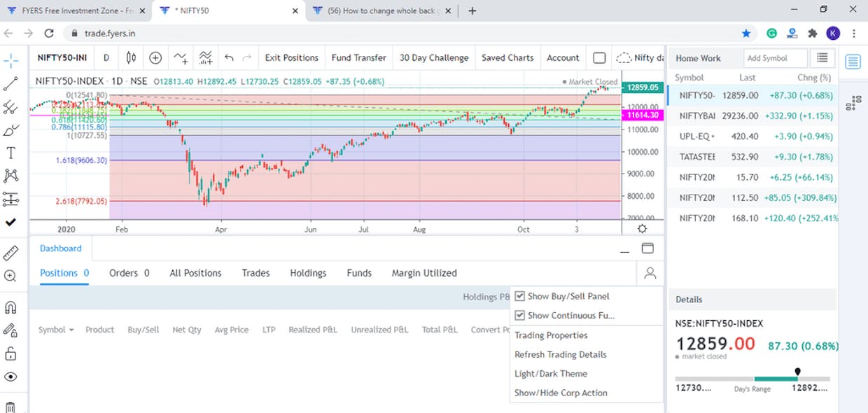Image resolution: width=868 pixels, height=413 pixels.
Task: Open the 30 Day Challenge button
Action: click(x=434, y=58)
